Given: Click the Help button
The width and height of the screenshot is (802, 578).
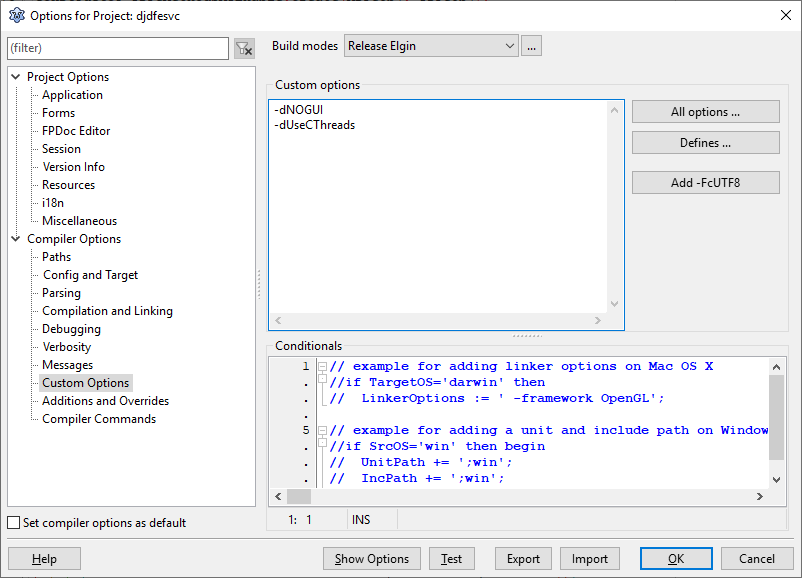Looking at the screenshot, I should [44, 559].
